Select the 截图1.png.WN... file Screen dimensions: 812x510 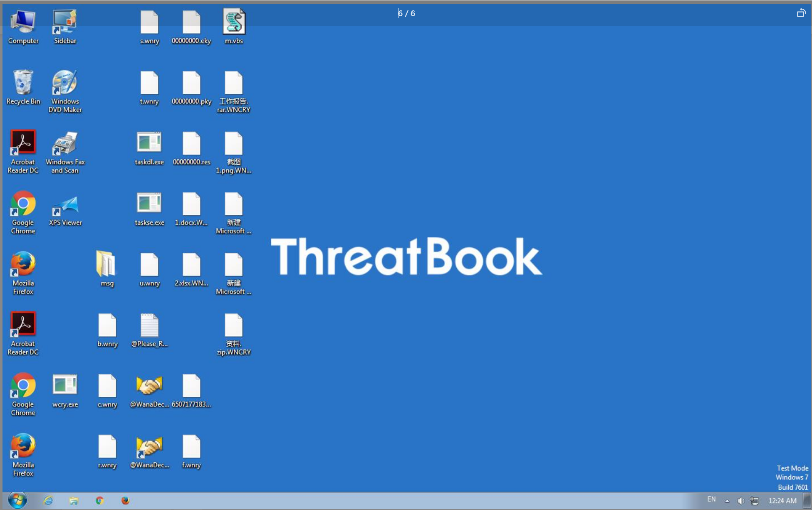tap(234, 152)
